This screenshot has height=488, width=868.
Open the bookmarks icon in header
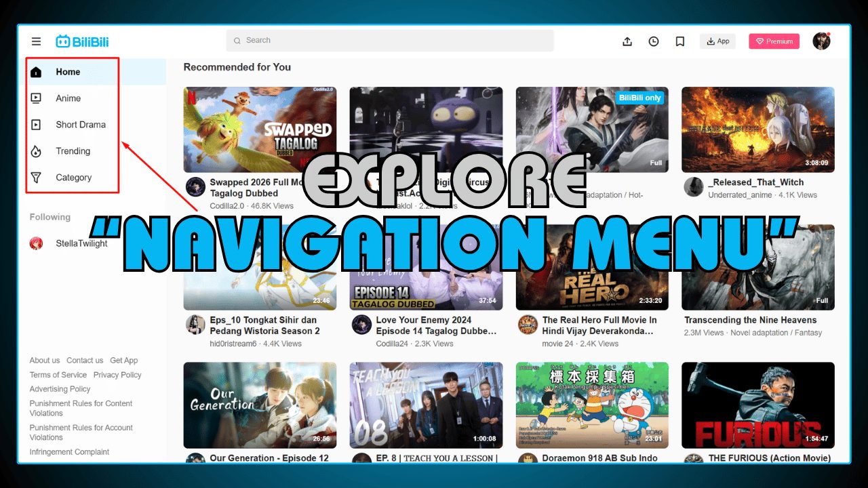click(x=680, y=41)
